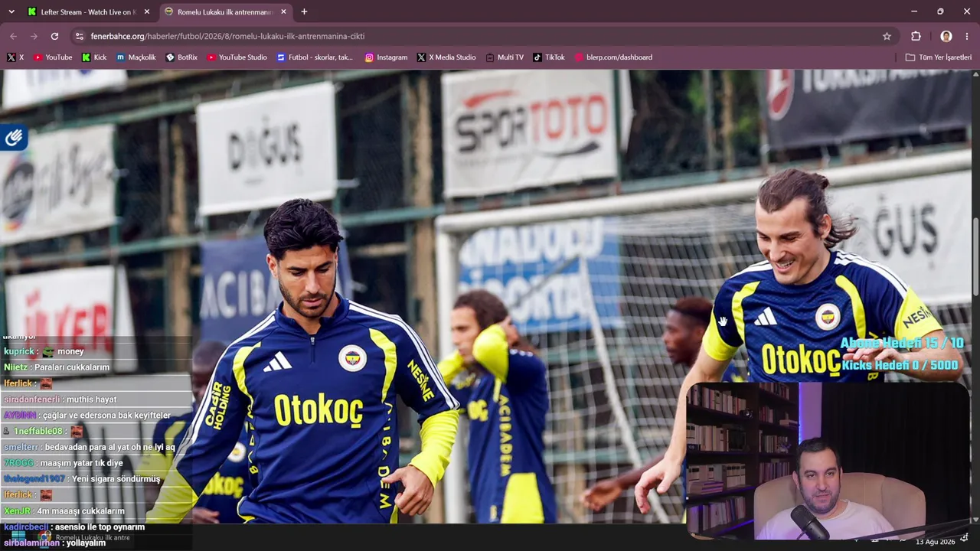Click the scrollbar down arrow
Viewport: 980px width, 551px height.
(975, 518)
